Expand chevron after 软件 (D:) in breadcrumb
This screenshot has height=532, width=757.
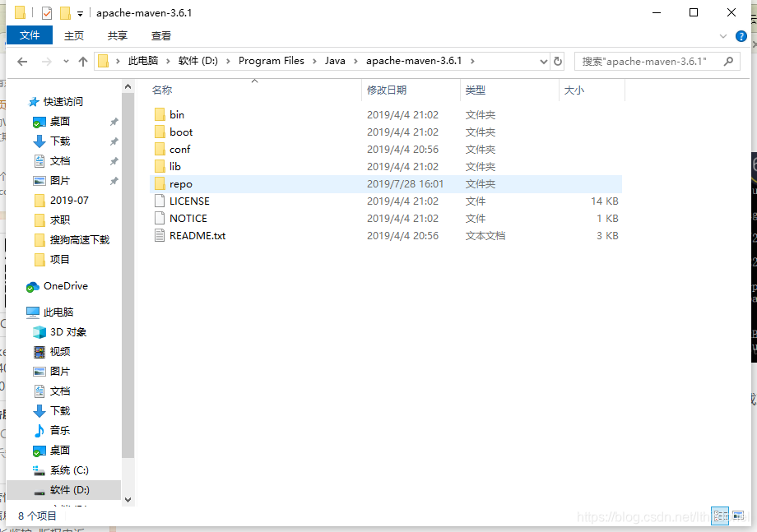click(x=228, y=61)
